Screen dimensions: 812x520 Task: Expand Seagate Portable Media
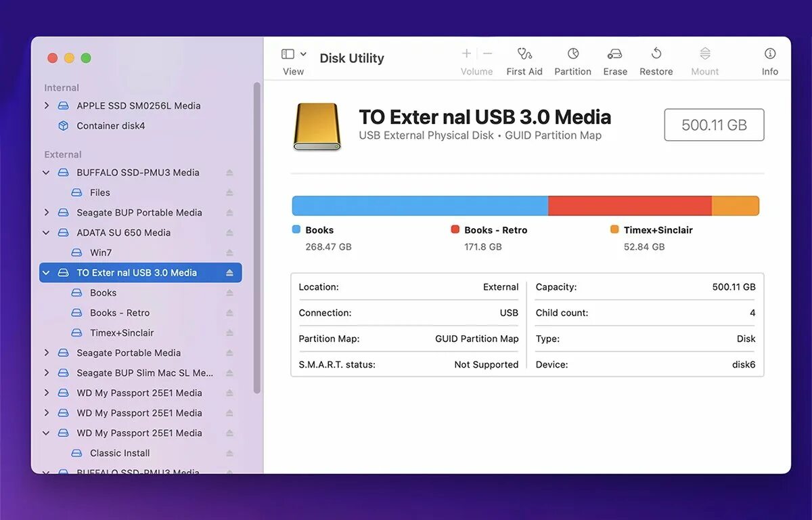(46, 353)
